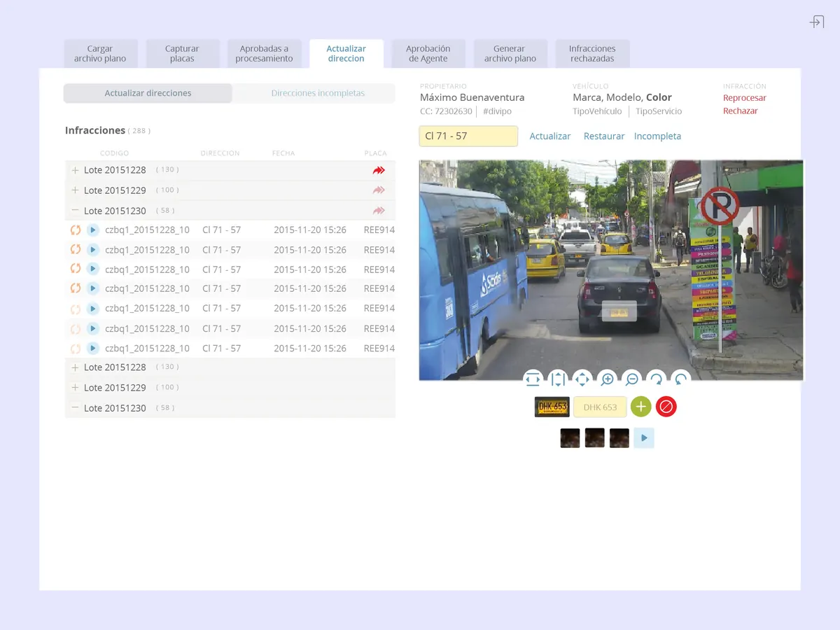This screenshot has height=630, width=840.
Task: Select the four-arrow pan tool
Action: tap(582, 379)
